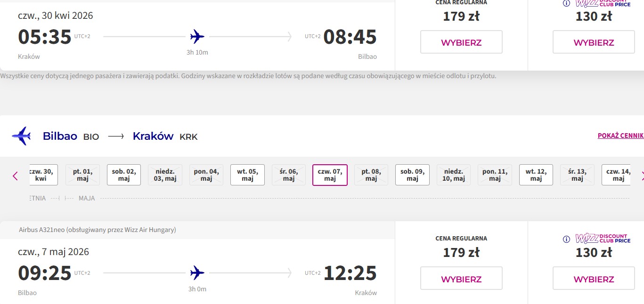Choose the wt. 05 maj date
Viewport: 644px width, 304px height.
pyautogui.click(x=247, y=175)
